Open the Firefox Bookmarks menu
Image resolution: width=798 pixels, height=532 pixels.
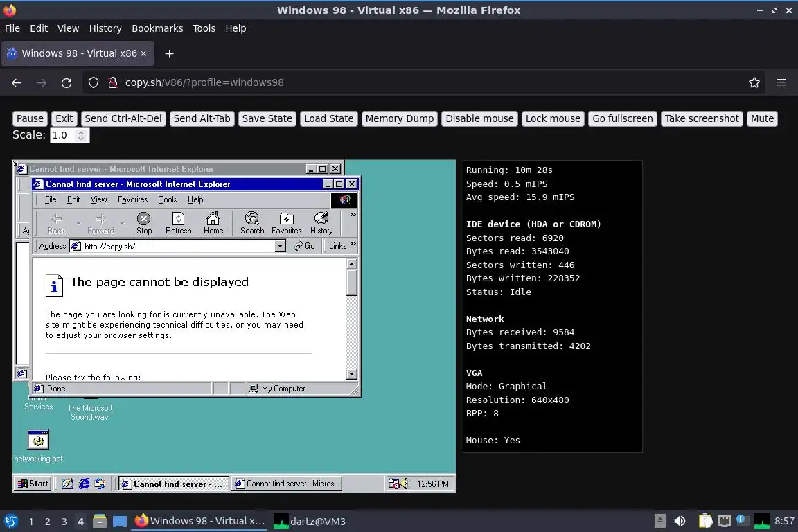pyautogui.click(x=157, y=28)
